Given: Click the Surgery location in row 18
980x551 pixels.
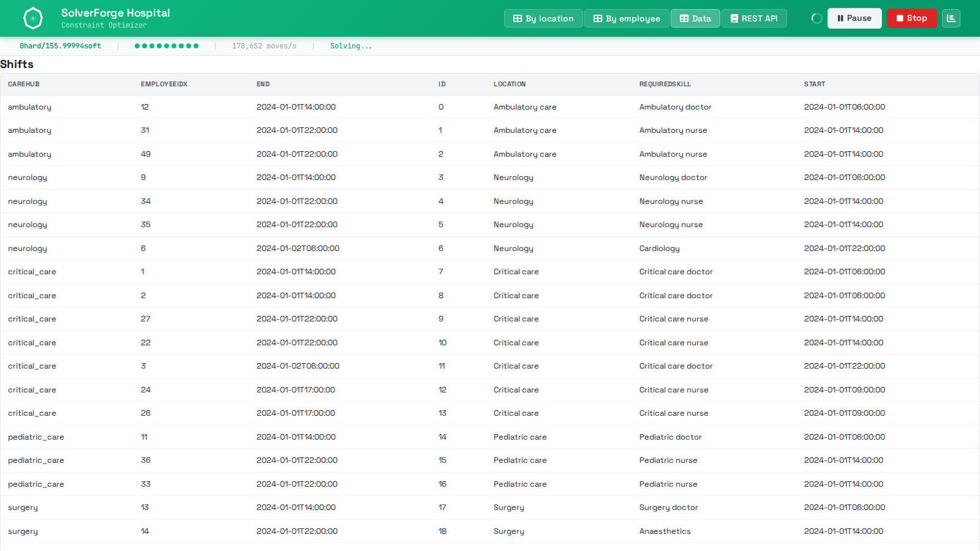Looking at the screenshot, I should click(509, 531).
